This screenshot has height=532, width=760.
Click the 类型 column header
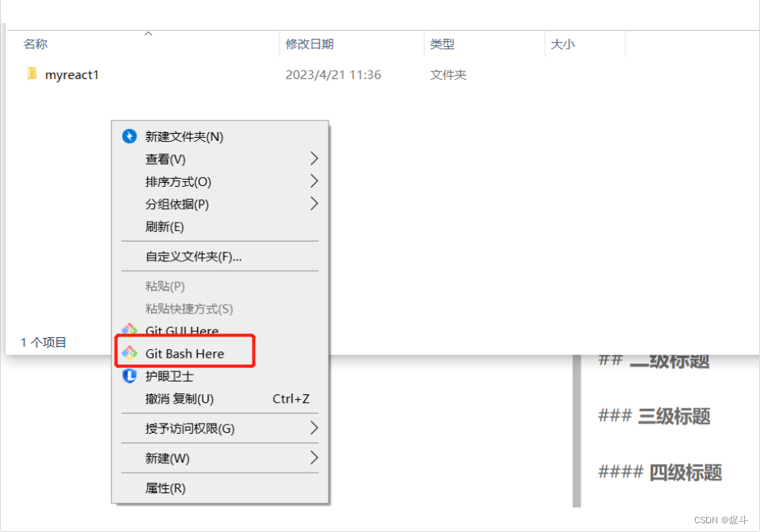443,44
